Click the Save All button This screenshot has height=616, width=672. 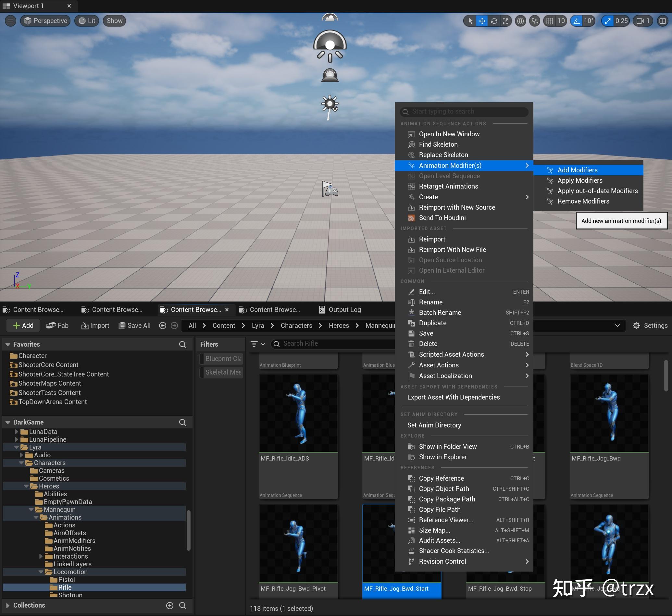tap(134, 326)
